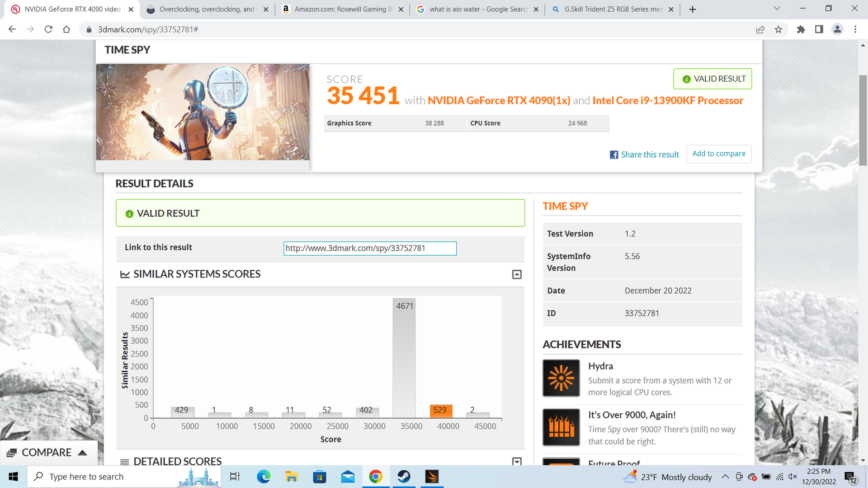Open Chrome profile avatar
Viewport: 868px width, 488px height.
tap(837, 29)
